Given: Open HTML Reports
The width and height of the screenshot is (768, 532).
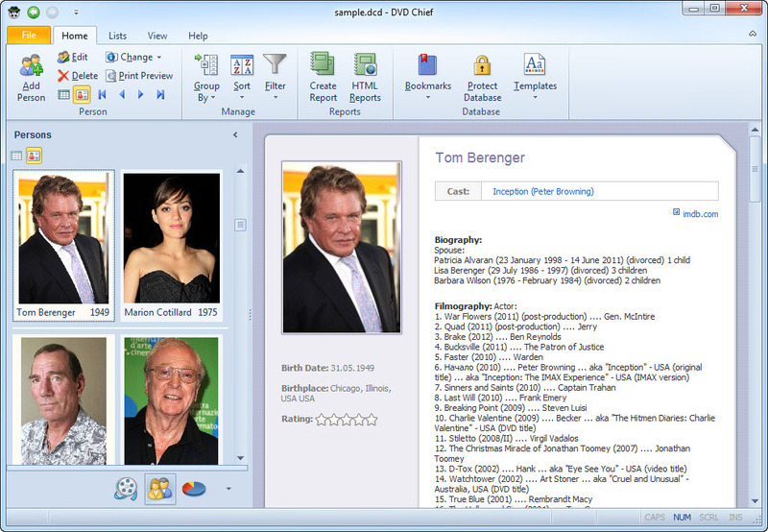Looking at the screenshot, I should coord(365,78).
